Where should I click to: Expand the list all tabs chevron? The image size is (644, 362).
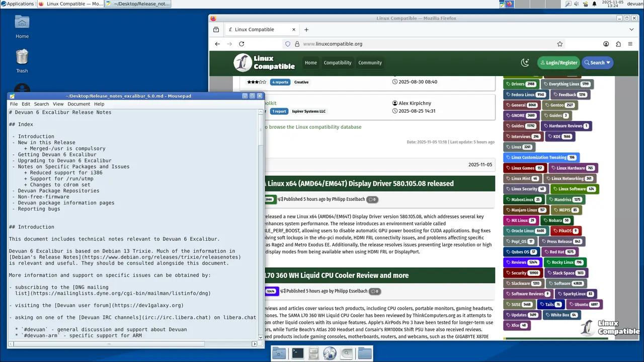[x=630, y=30]
